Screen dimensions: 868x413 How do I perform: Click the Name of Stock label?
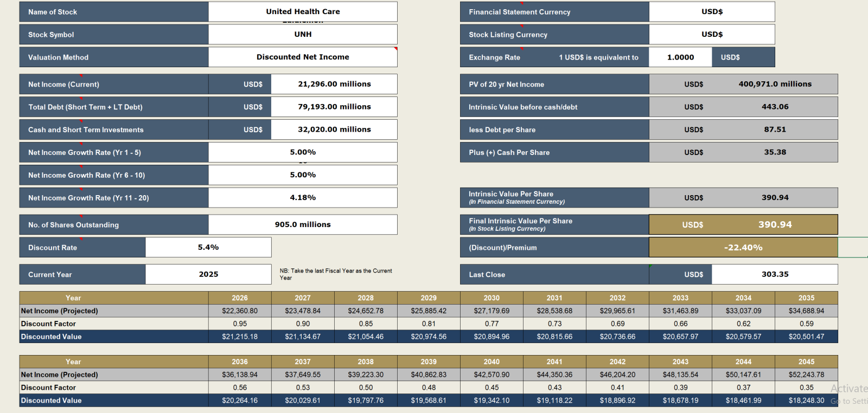(x=114, y=11)
